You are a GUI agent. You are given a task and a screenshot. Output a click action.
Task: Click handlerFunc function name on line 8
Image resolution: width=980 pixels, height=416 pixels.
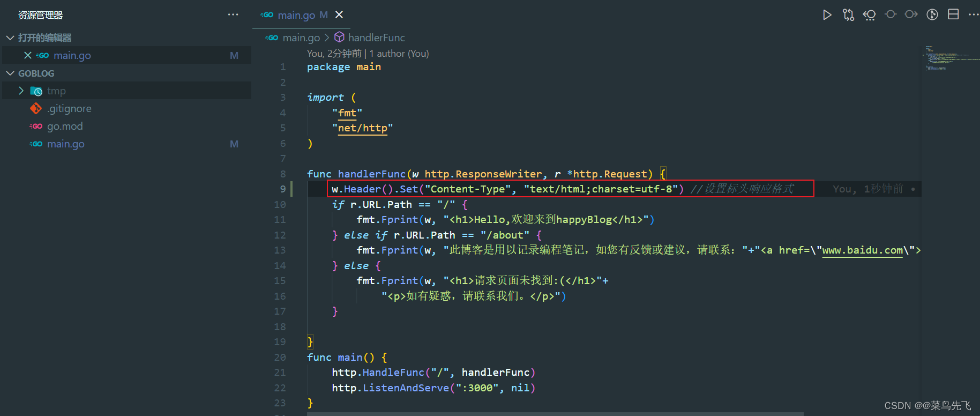click(x=372, y=174)
